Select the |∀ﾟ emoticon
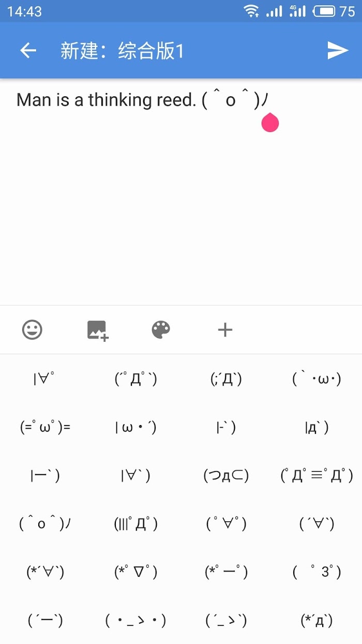Screen dimensions: 362x644 pos(45,379)
